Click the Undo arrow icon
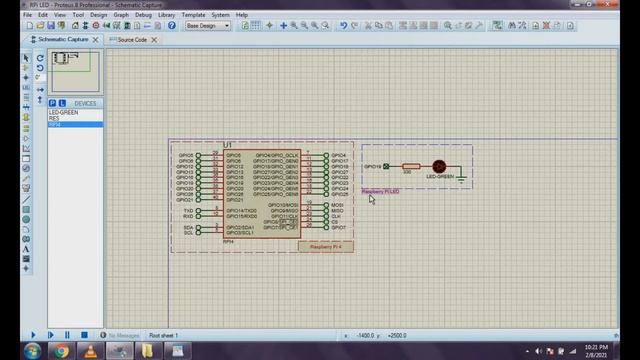This screenshot has width=640, height=360. point(343,26)
